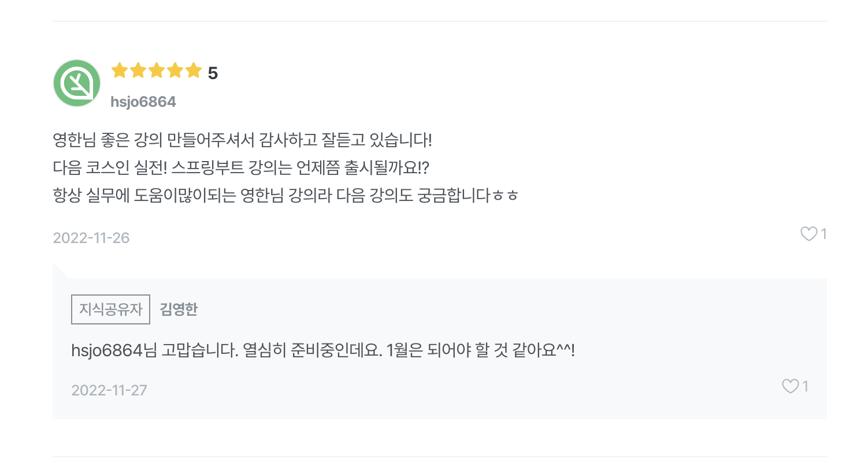The height and width of the screenshot is (463, 868).
Task: Click the third star in the rating
Action: pyautogui.click(x=157, y=71)
